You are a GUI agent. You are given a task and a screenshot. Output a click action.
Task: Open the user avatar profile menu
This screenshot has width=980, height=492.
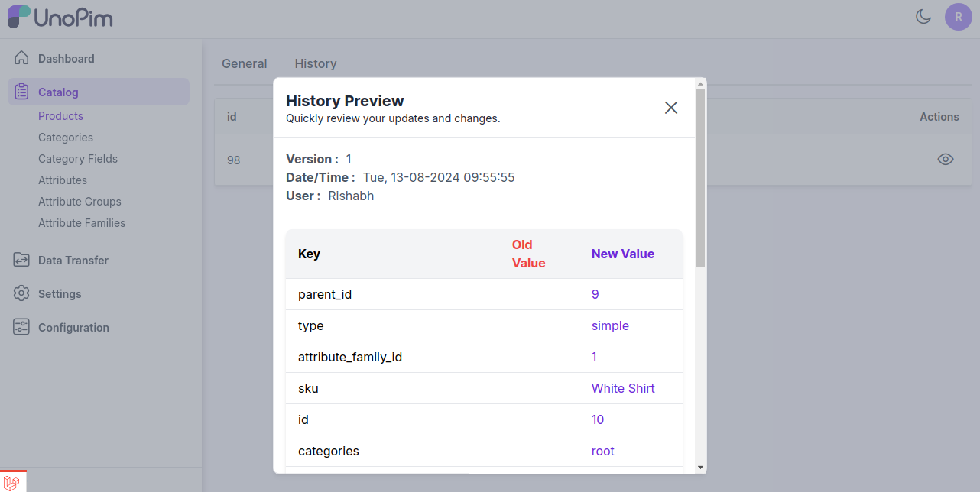[x=958, y=17]
